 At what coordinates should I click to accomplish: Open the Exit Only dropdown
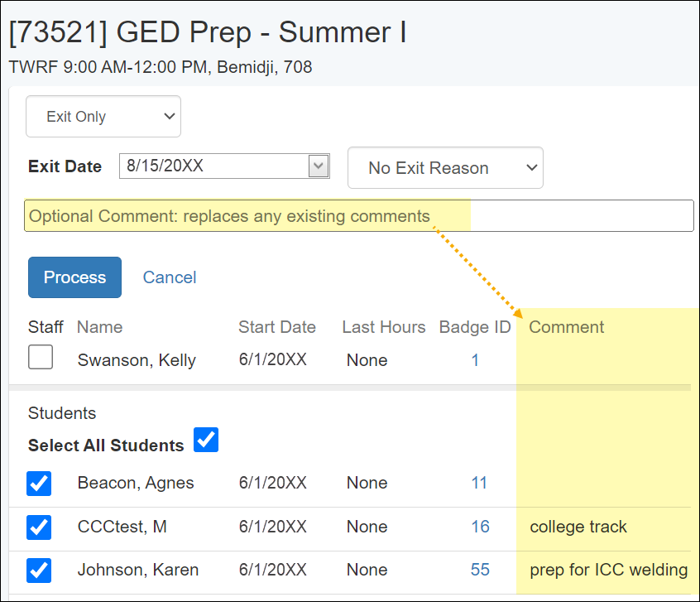[103, 117]
